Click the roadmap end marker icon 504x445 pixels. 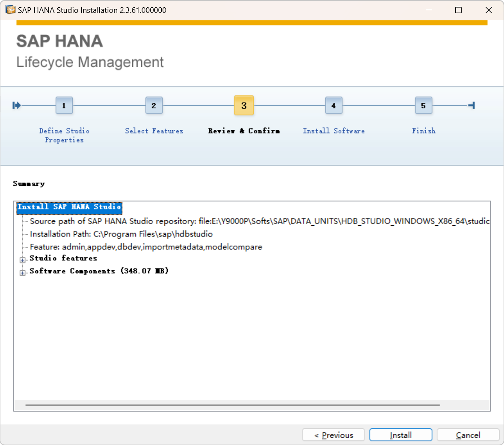tap(471, 105)
